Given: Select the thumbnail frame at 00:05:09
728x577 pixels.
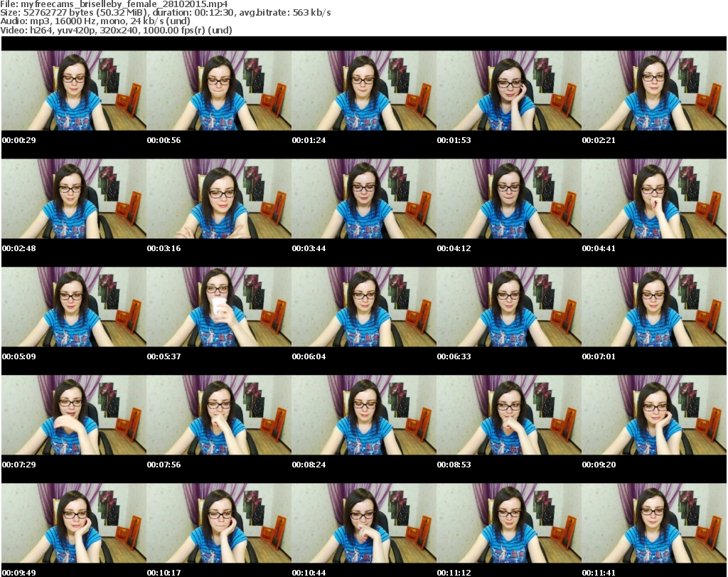Looking at the screenshot, I should [x=74, y=307].
